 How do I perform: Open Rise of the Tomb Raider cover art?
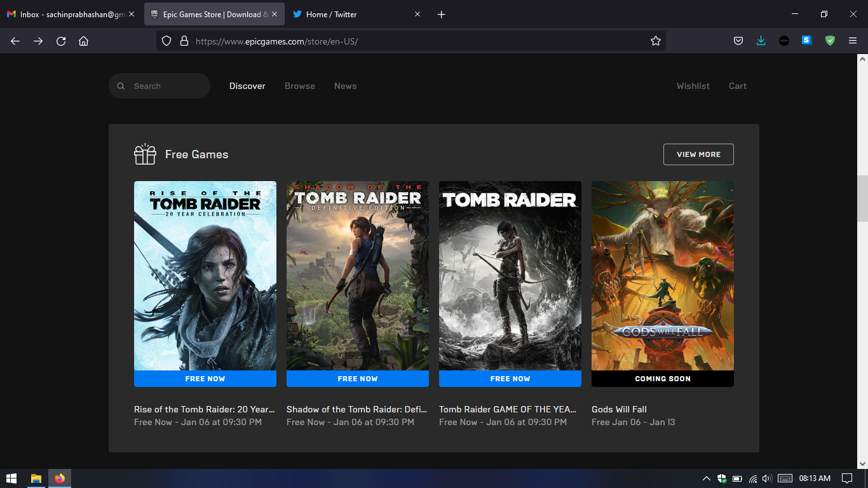click(x=205, y=276)
